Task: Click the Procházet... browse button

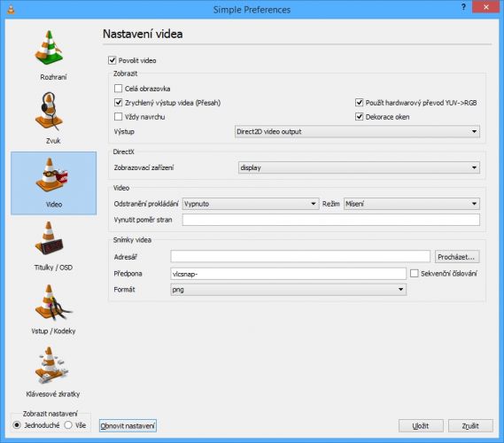Action: coord(457,257)
